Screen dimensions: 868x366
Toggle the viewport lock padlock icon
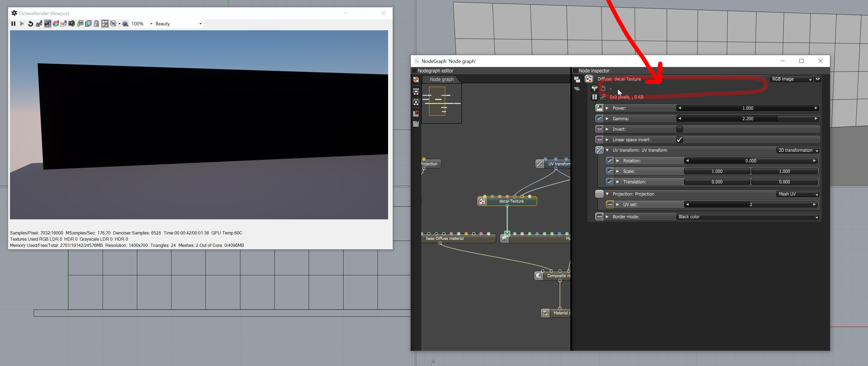tap(96, 23)
